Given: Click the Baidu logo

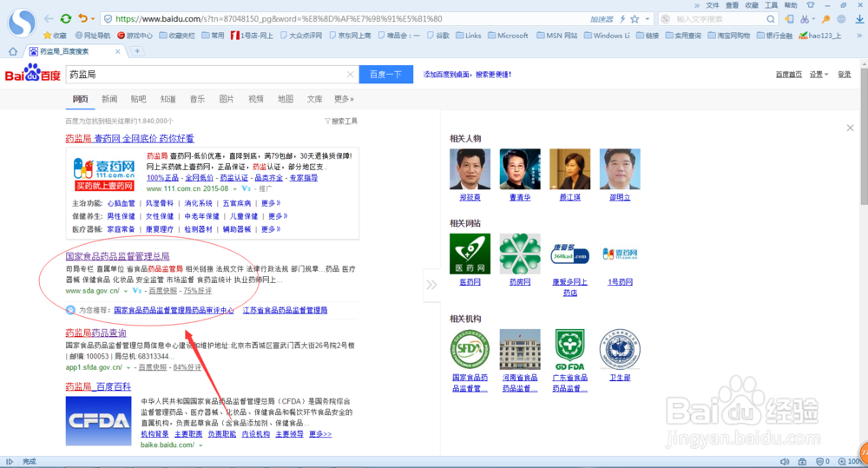Looking at the screenshot, I should (32, 73).
